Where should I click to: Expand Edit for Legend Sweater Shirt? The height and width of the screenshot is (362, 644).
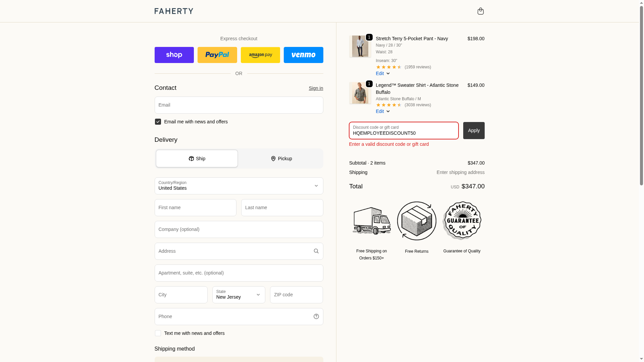(x=383, y=111)
